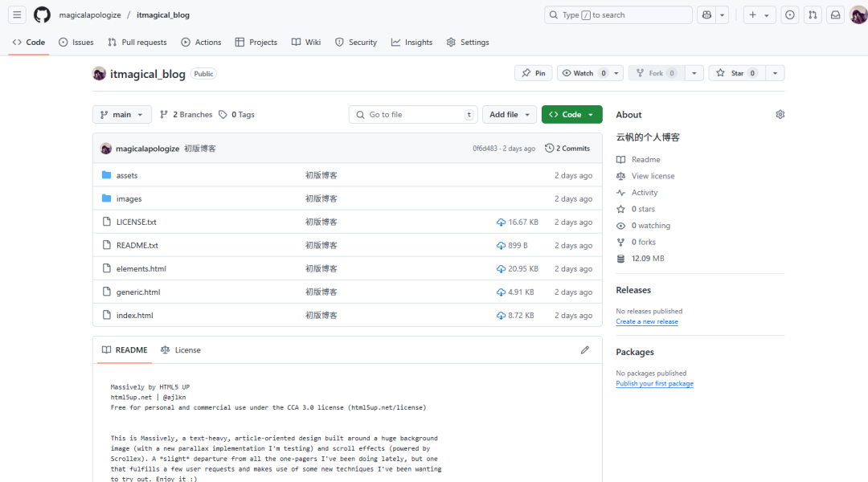Star the itmagical_blog repository
The width and height of the screenshot is (868, 482).
(735, 72)
